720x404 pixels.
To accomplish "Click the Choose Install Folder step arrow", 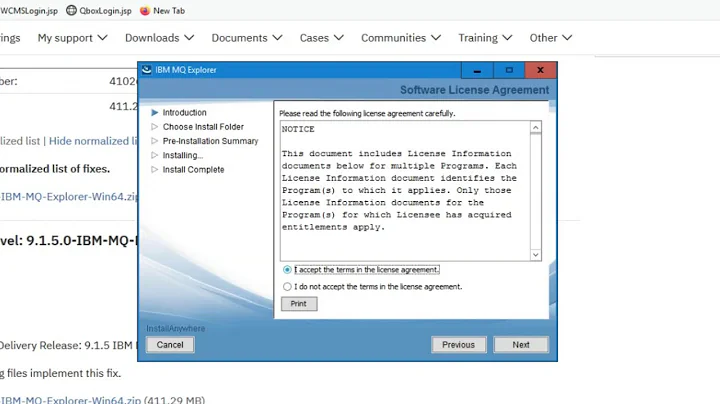I will [x=155, y=127].
